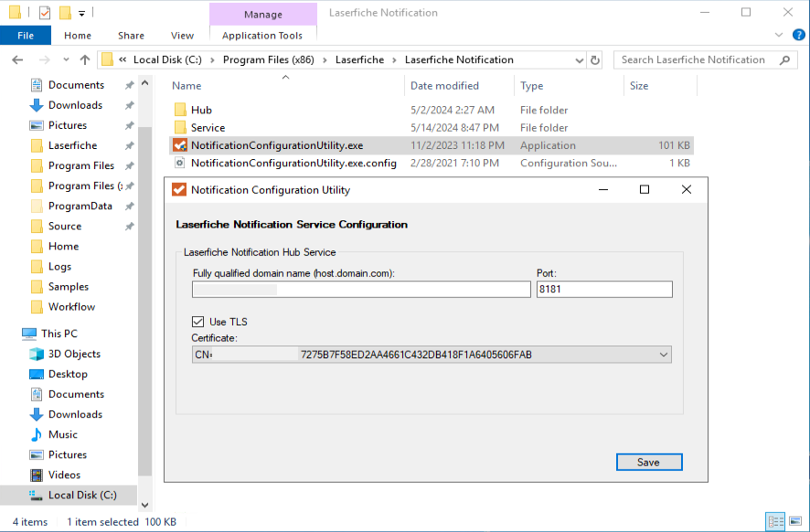Click Local Disk (C:) in address bar

[x=167, y=60]
